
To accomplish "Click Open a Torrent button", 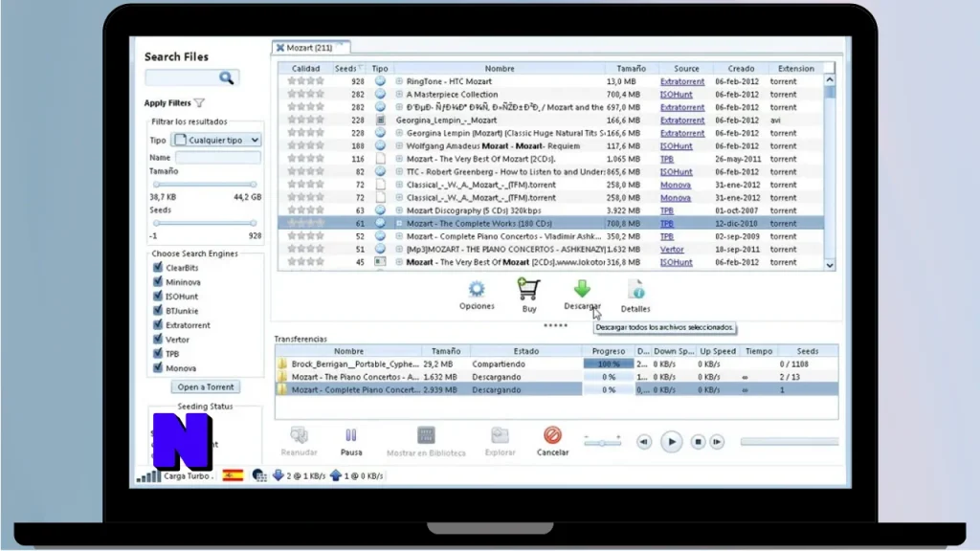I will coord(206,386).
